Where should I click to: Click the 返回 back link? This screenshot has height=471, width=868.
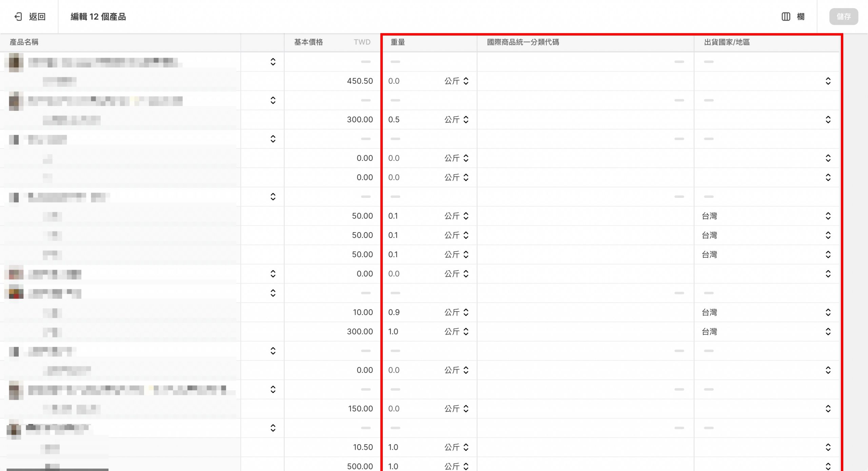click(x=37, y=17)
